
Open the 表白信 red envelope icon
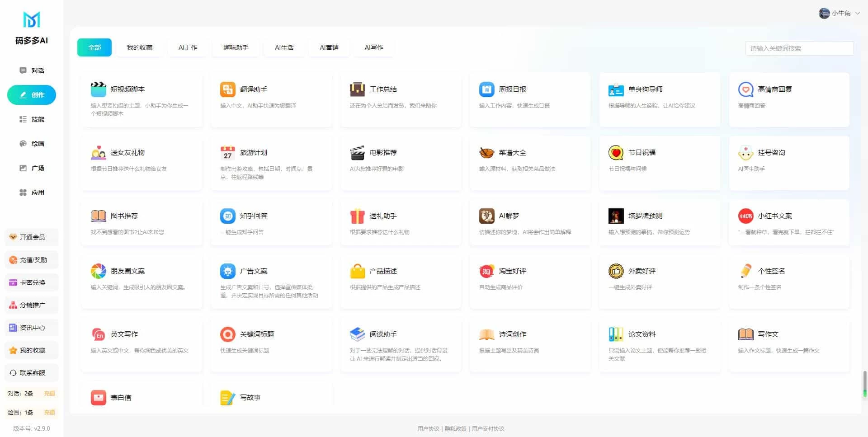[98, 398]
